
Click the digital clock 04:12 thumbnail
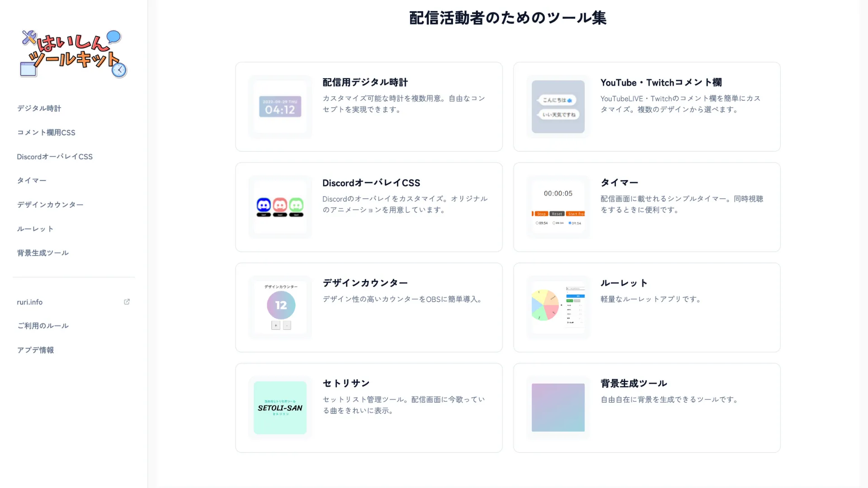click(x=280, y=107)
